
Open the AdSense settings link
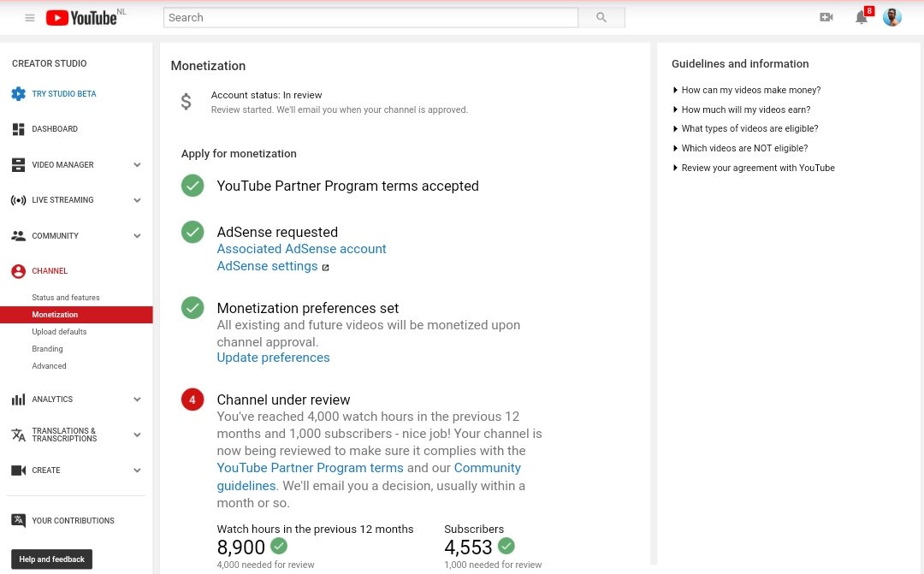[267, 266]
